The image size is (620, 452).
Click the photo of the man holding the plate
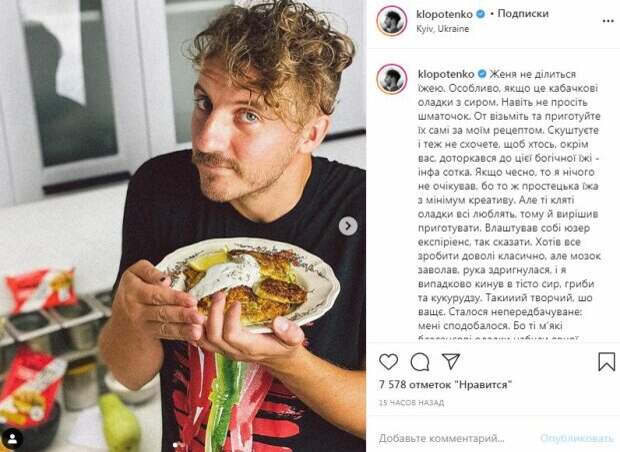point(183,226)
